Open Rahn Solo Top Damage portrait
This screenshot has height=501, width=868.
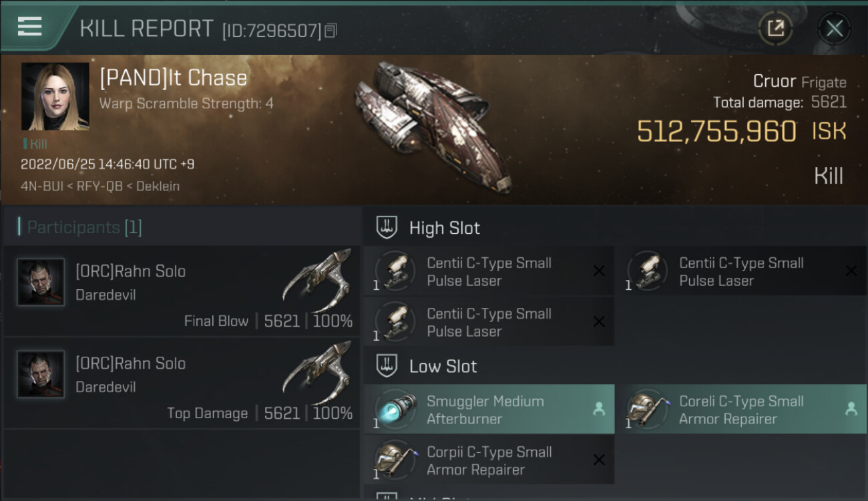(x=41, y=374)
